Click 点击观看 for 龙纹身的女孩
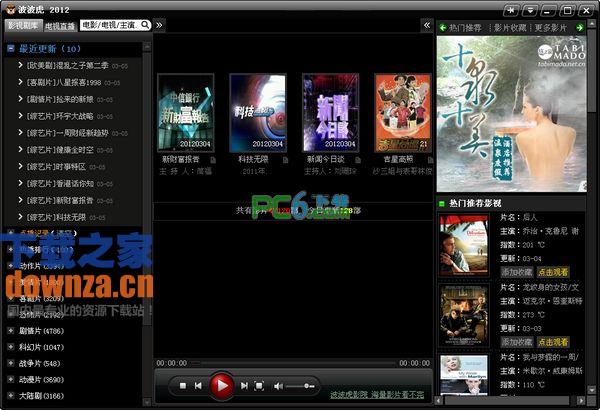The height and width of the screenshot is (410, 600). (x=553, y=342)
